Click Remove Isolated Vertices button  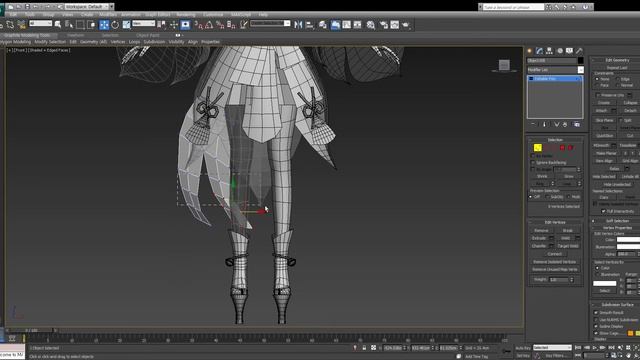(555, 262)
